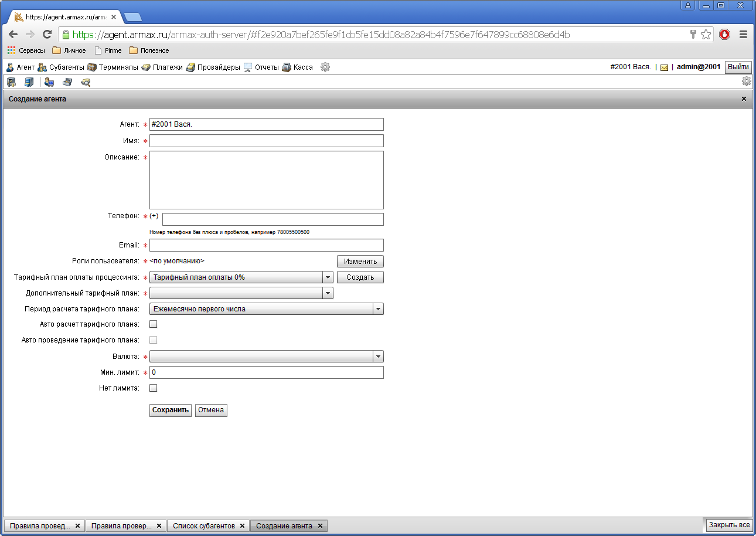This screenshot has height=536, width=756.
Task: Click into the Телефон input field
Action: (273, 219)
